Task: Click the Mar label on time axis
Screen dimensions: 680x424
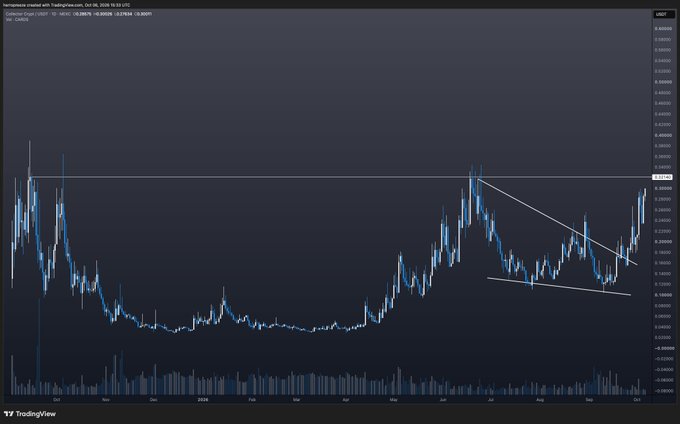Action: coord(296,399)
